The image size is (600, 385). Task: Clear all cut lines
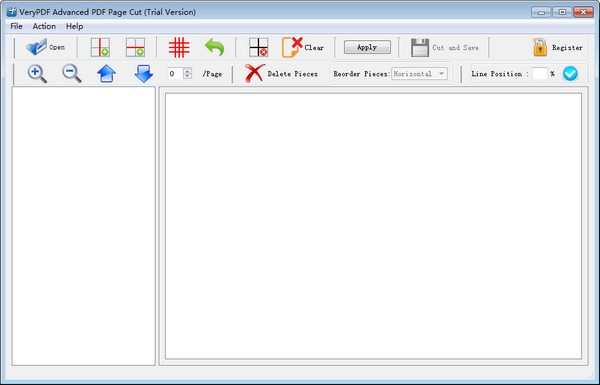point(292,47)
